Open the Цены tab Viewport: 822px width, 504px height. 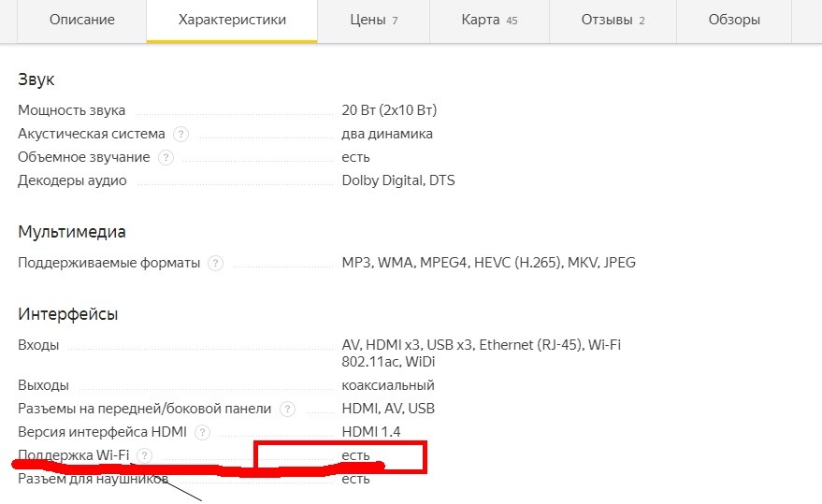(x=373, y=20)
